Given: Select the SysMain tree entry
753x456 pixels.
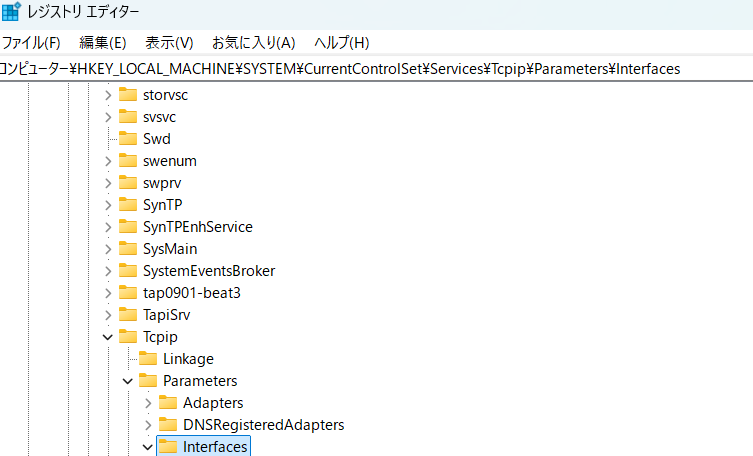Looking at the screenshot, I should click(x=170, y=249).
